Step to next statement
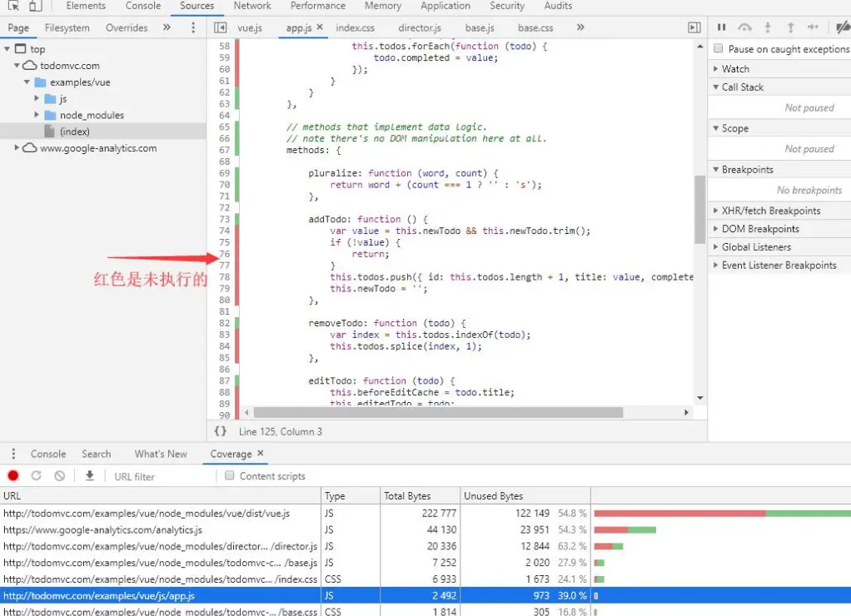Viewport: 851px width, 616px height. [x=813, y=27]
